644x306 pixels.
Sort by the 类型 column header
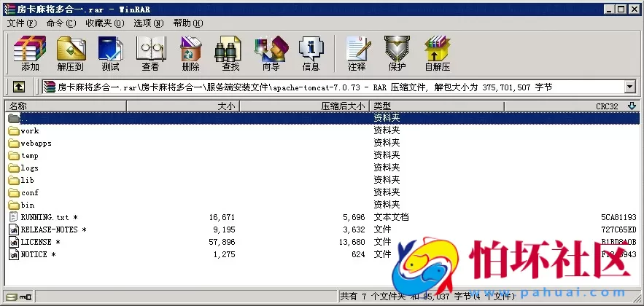(437, 106)
